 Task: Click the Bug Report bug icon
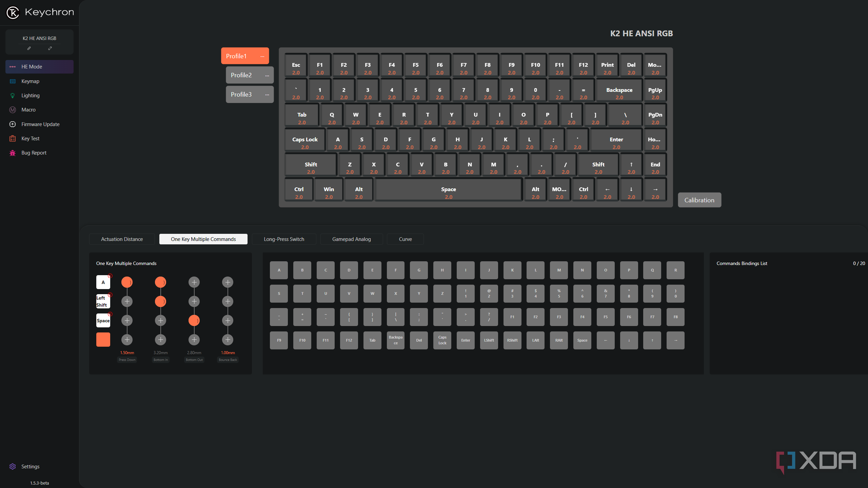tap(13, 153)
